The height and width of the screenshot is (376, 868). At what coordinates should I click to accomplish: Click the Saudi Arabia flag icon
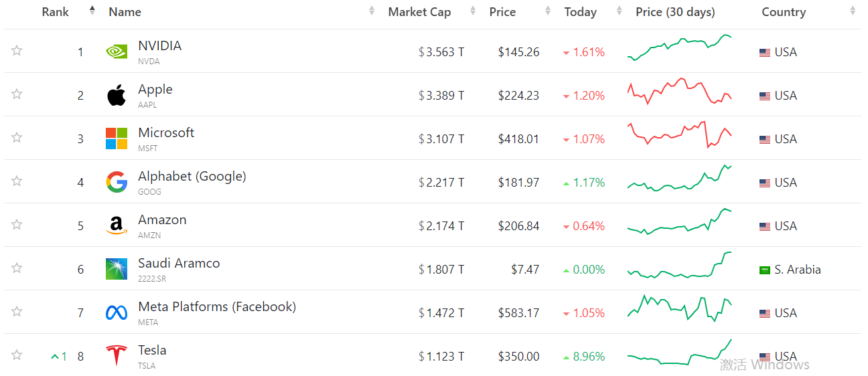(x=764, y=270)
